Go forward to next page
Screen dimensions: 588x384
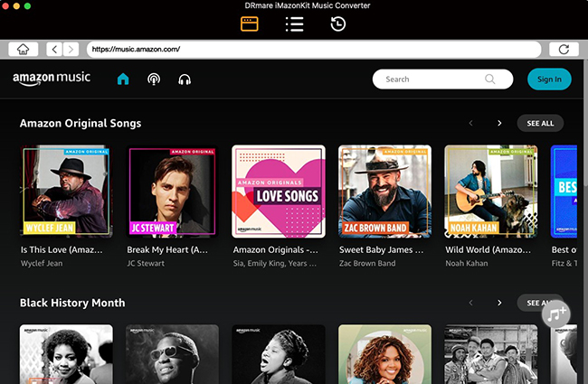(x=71, y=49)
